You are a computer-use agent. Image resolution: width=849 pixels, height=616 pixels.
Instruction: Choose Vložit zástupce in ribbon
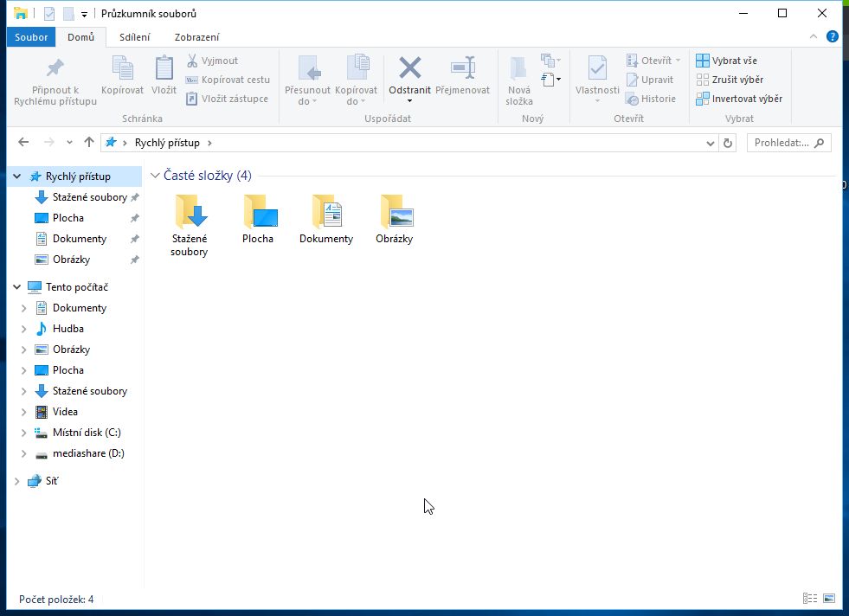(227, 99)
